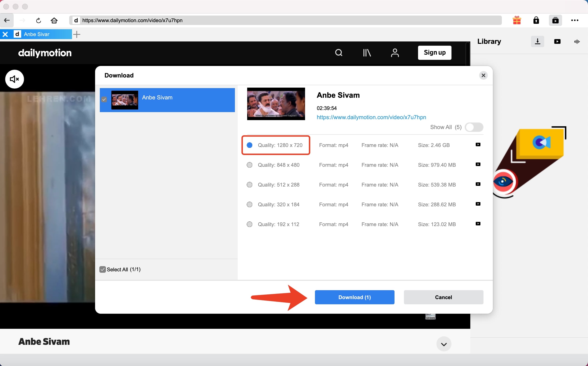Open a new tab with plus button
588x366 pixels.
(77, 34)
